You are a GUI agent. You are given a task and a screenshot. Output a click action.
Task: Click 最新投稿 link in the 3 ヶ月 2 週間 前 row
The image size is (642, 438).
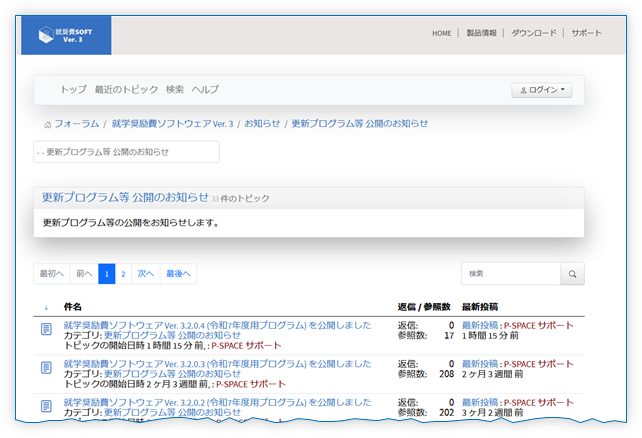tap(480, 402)
